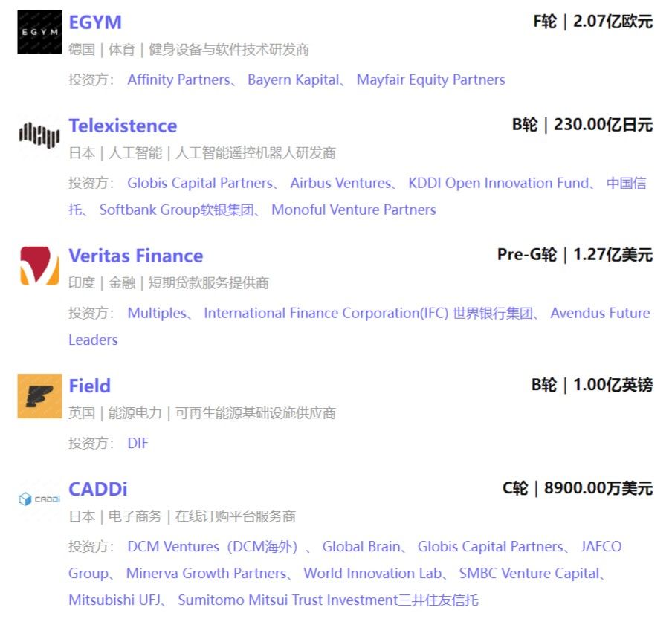Select Telexistence funding B轮 | 230.00亿日元

click(583, 125)
